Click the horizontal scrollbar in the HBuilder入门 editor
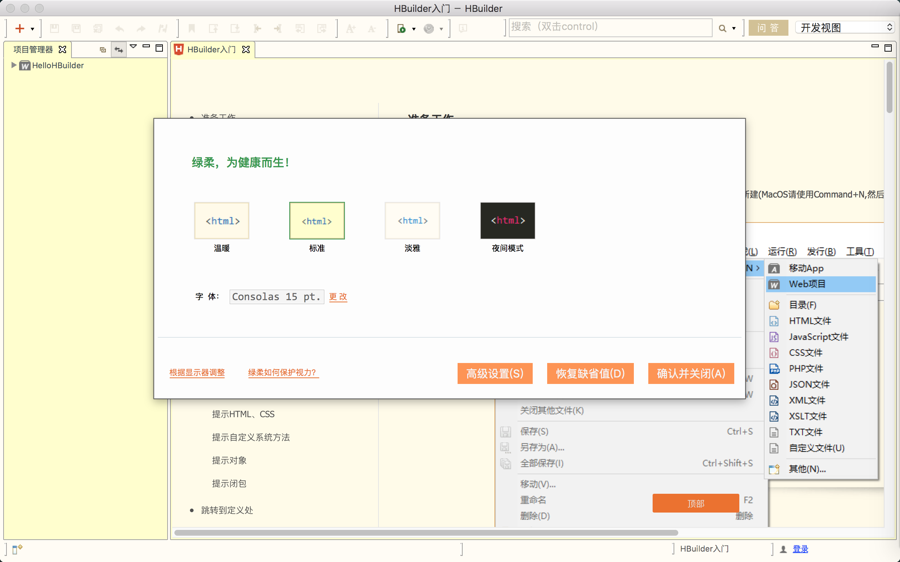This screenshot has height=562, width=900. pos(426,533)
